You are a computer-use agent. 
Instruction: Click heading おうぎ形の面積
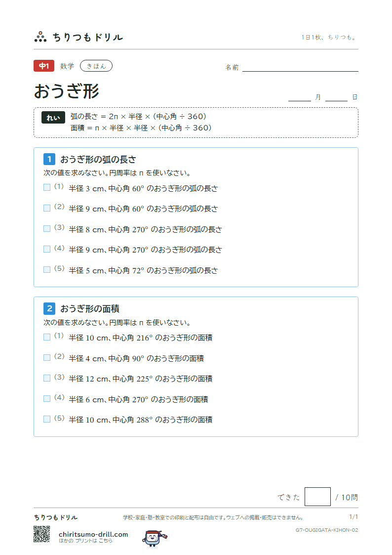[90, 309]
